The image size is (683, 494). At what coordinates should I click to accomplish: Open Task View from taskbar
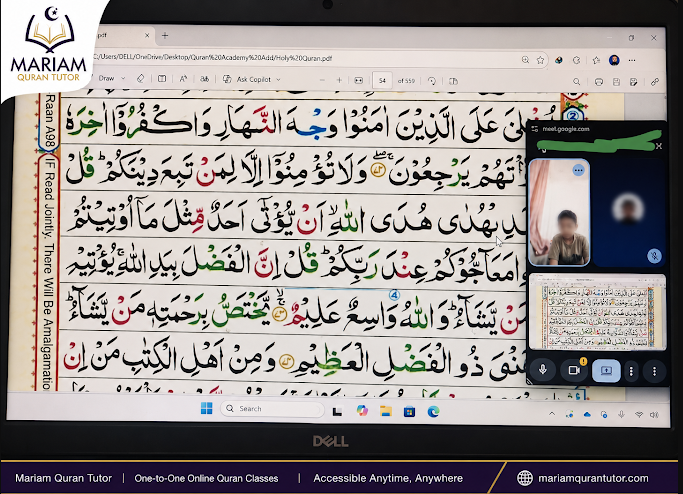pos(337,411)
